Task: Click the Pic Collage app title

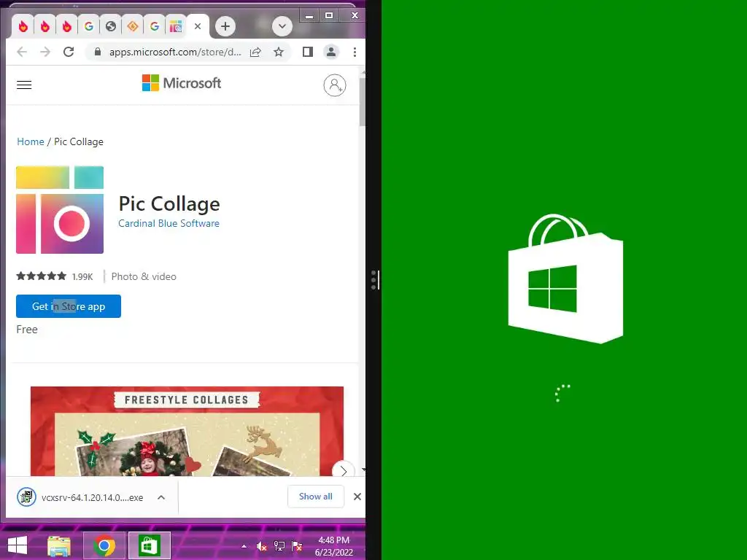Action: point(169,204)
